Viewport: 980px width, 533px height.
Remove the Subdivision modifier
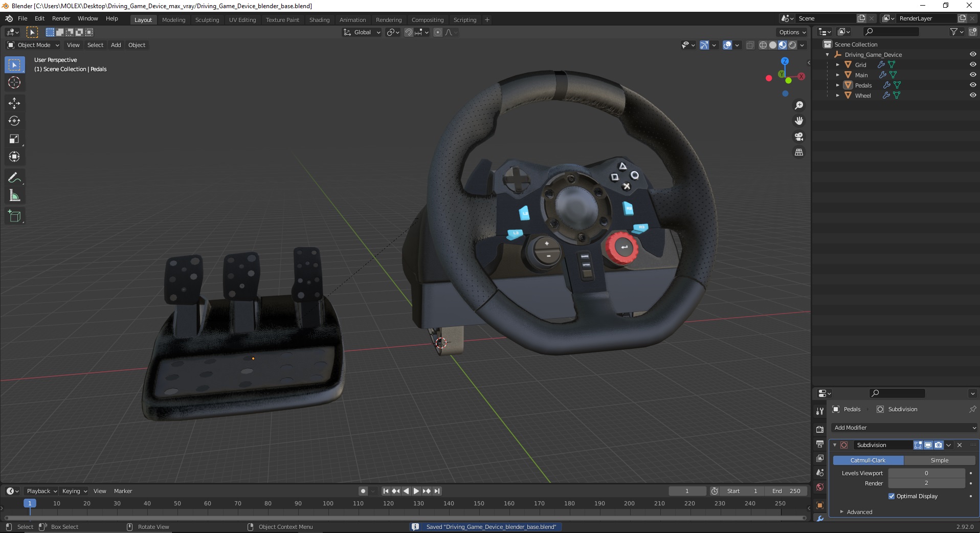960,445
